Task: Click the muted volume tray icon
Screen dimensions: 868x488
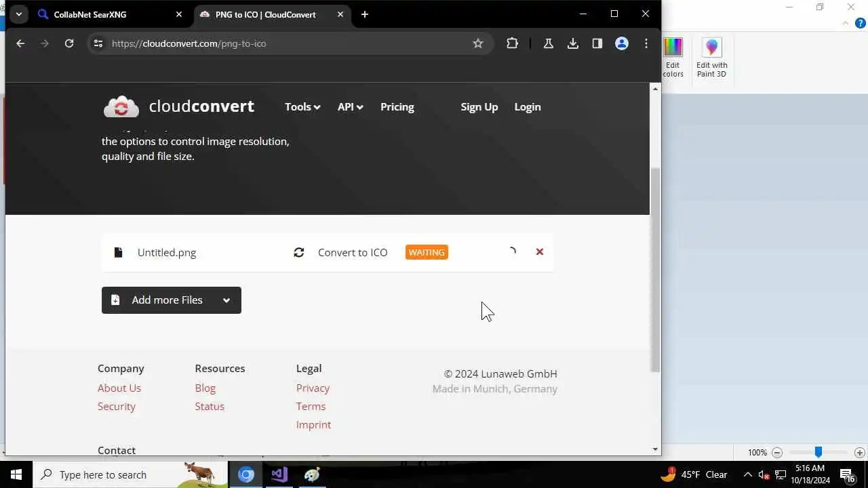Action: (x=764, y=474)
